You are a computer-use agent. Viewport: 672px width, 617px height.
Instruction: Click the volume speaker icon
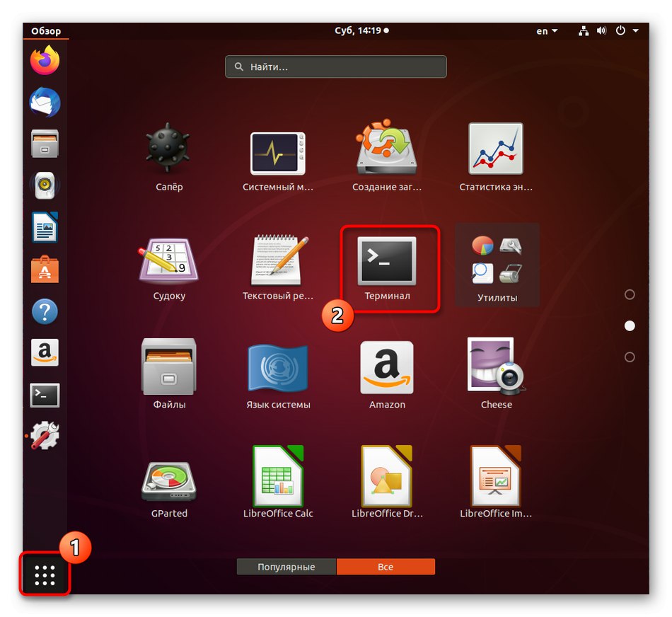602,30
